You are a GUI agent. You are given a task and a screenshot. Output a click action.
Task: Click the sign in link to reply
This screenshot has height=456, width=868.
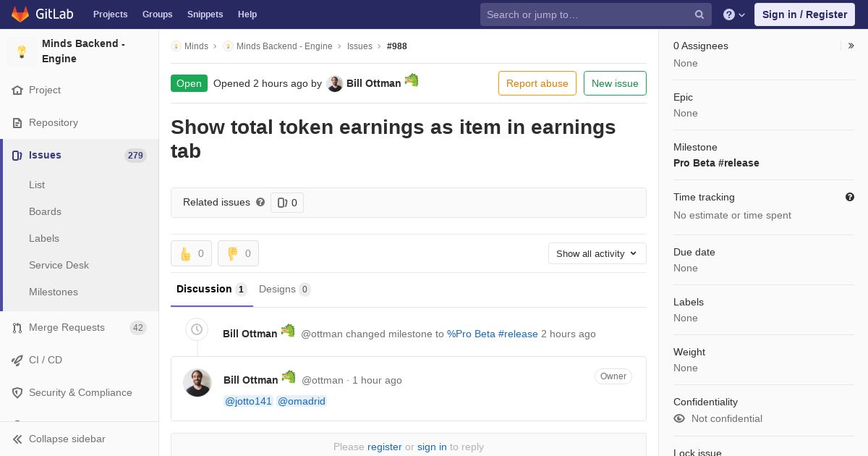tap(432, 447)
